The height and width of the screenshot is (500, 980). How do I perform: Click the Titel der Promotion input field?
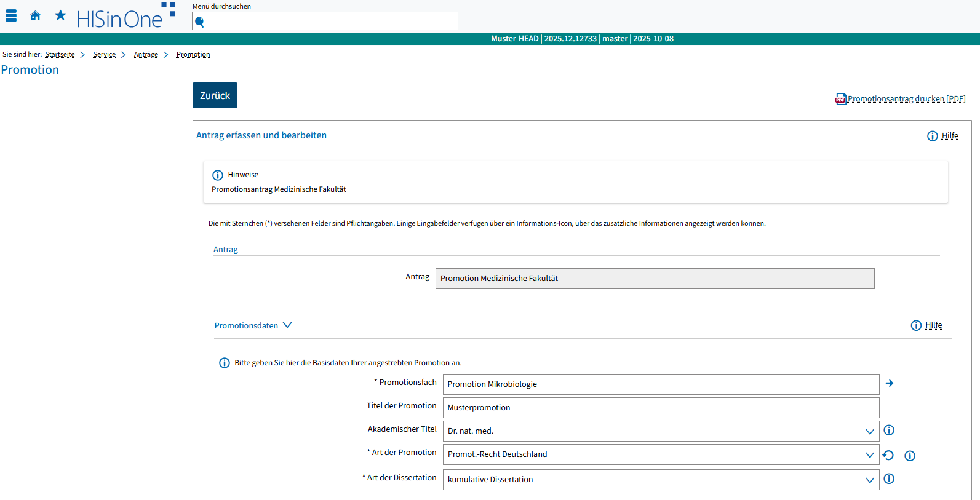pyautogui.click(x=661, y=408)
